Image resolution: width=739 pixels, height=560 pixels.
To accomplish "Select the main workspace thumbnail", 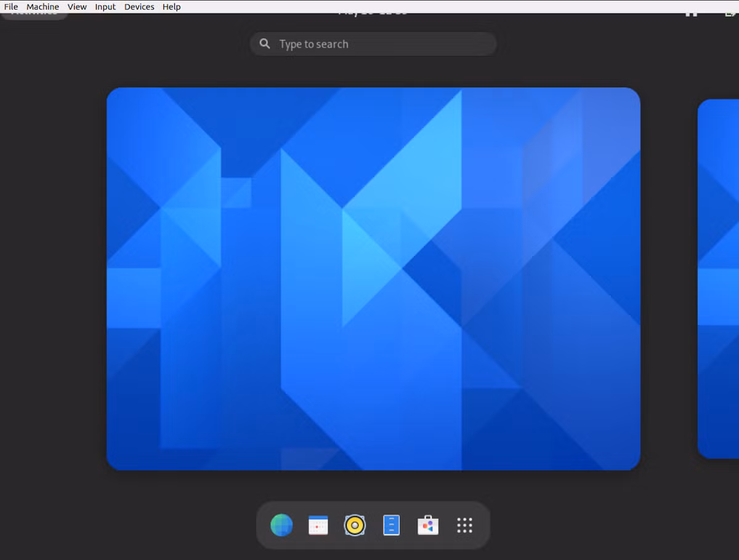I will [373, 279].
